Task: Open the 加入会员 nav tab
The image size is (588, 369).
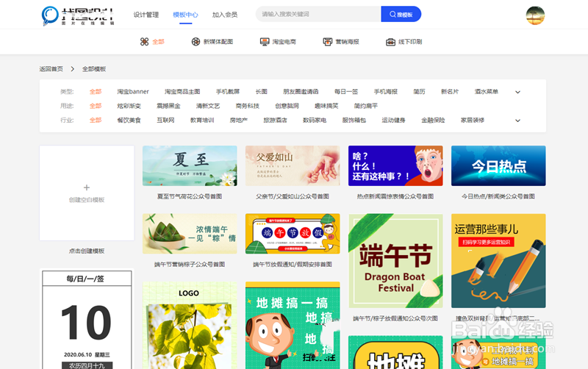Action: 225,15
